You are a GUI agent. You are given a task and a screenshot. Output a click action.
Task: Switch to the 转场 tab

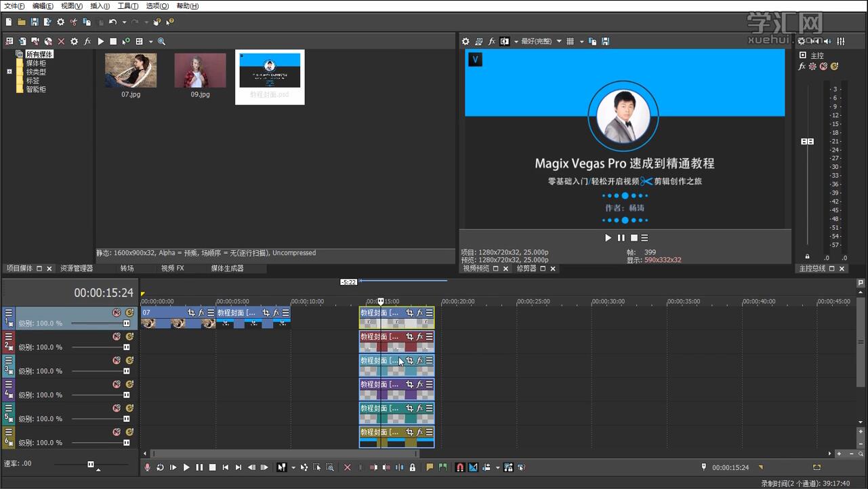pos(127,269)
